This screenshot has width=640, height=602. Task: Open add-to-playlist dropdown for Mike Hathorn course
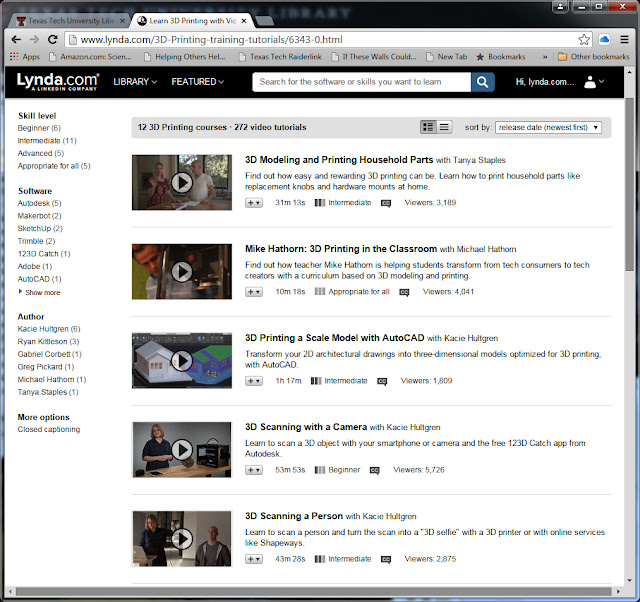click(253, 292)
